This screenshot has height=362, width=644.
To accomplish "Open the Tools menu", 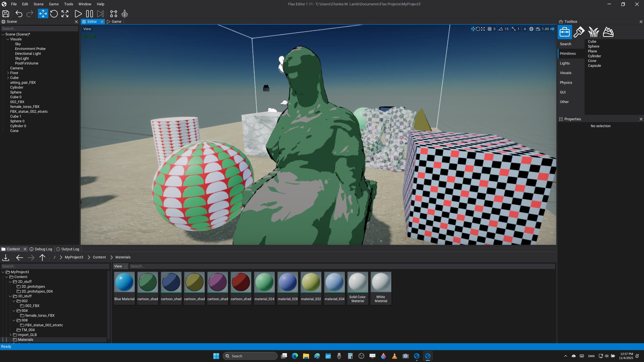I will (68, 4).
